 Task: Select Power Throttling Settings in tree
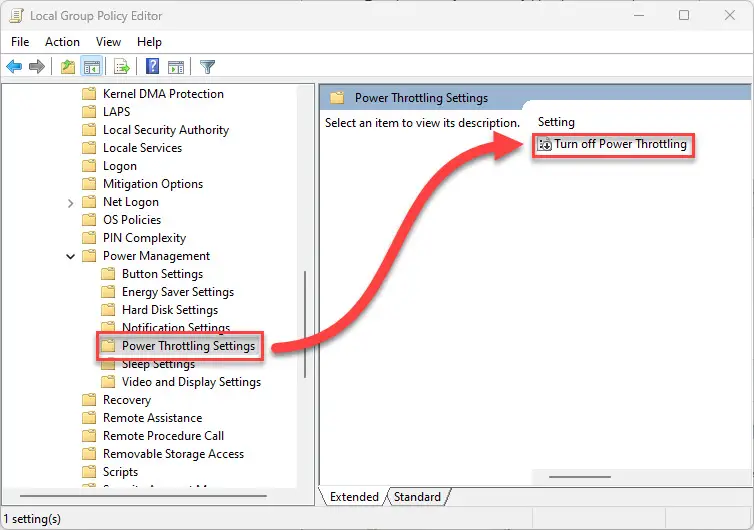coord(188,346)
